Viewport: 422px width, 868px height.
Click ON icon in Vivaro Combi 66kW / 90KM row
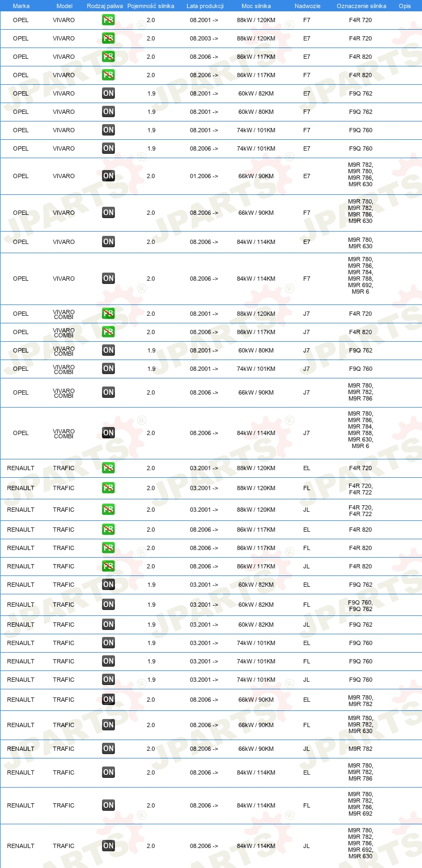108,392
